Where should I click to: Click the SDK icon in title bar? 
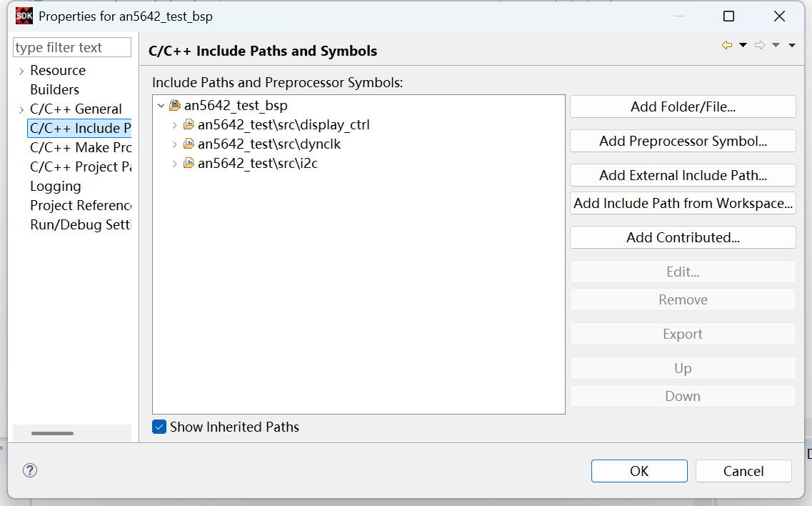coord(24,16)
